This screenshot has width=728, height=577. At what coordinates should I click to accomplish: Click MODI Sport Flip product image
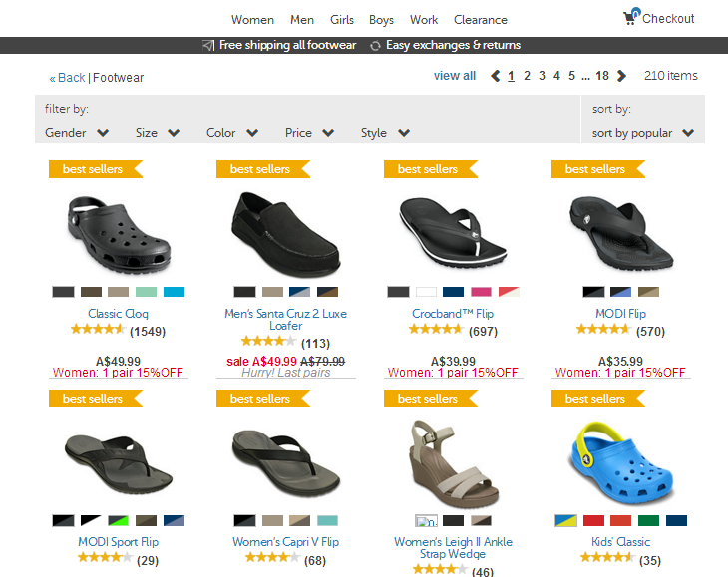point(119,464)
